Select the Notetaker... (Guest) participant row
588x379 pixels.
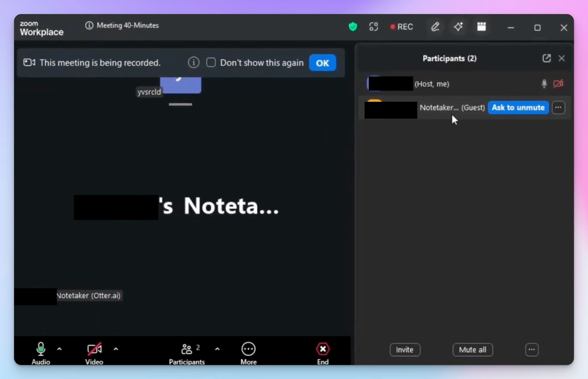click(x=465, y=107)
